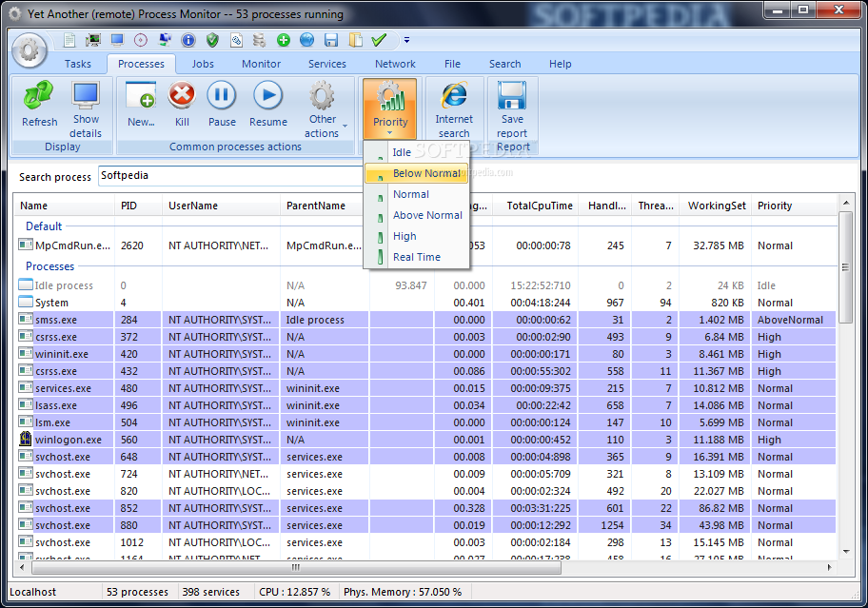Select the System process row
Image resolution: width=868 pixels, height=608 pixels.
click(x=425, y=303)
